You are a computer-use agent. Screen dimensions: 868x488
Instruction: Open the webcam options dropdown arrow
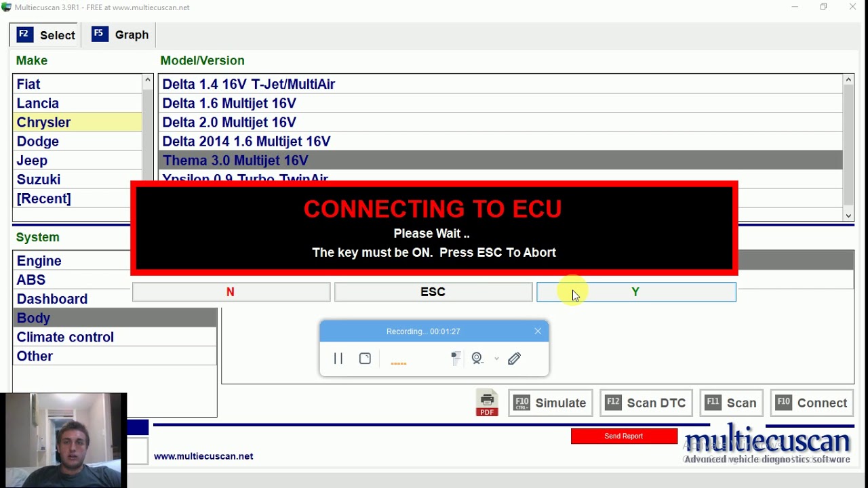496,359
